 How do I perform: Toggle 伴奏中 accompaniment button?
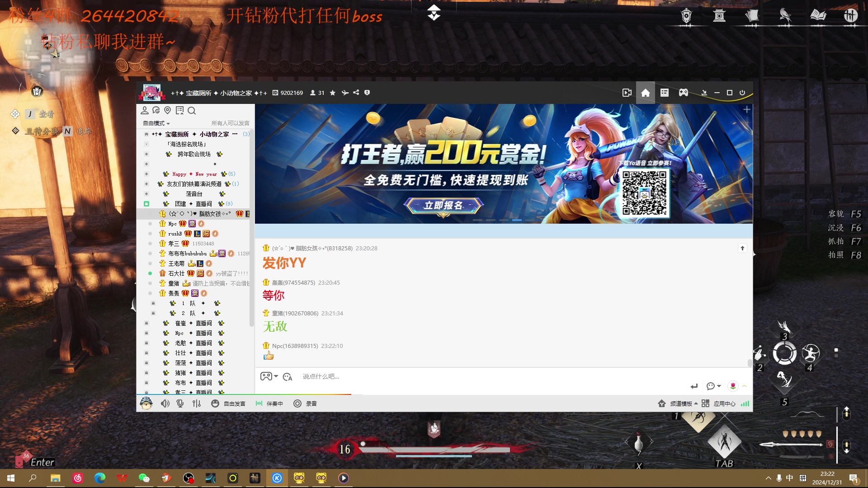[269, 404]
